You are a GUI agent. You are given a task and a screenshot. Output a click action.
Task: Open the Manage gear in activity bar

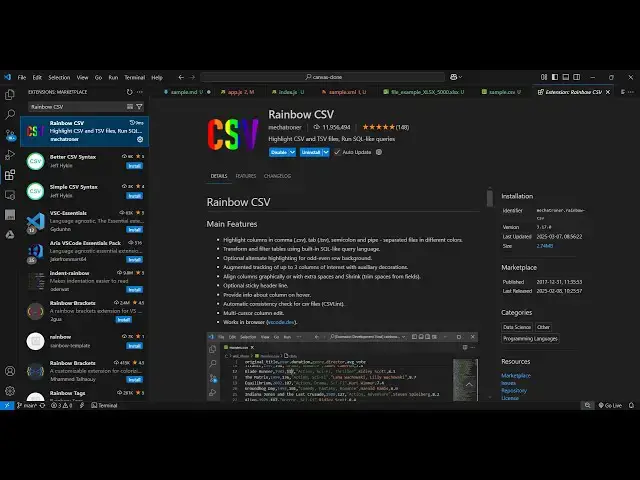click(10, 391)
